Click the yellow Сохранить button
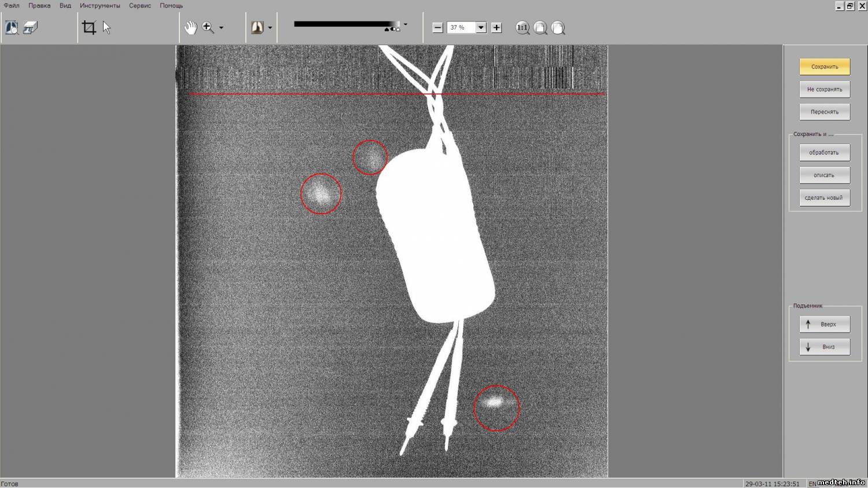 pyautogui.click(x=825, y=67)
